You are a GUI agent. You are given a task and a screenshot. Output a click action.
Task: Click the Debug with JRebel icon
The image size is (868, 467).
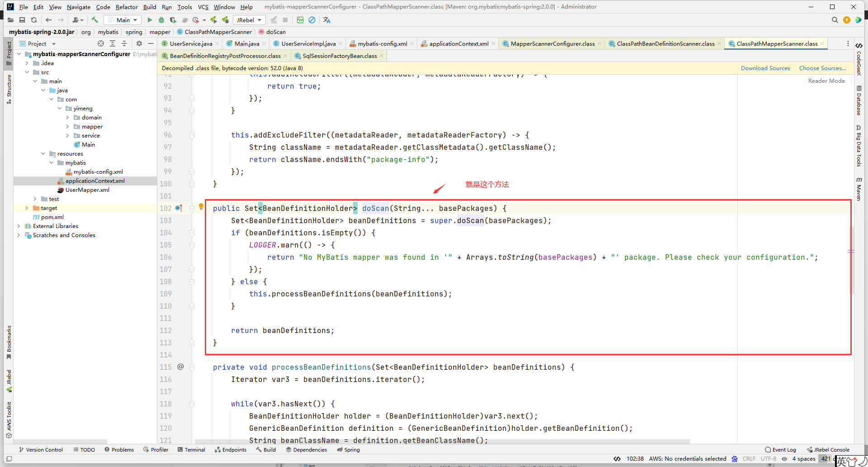coord(225,20)
